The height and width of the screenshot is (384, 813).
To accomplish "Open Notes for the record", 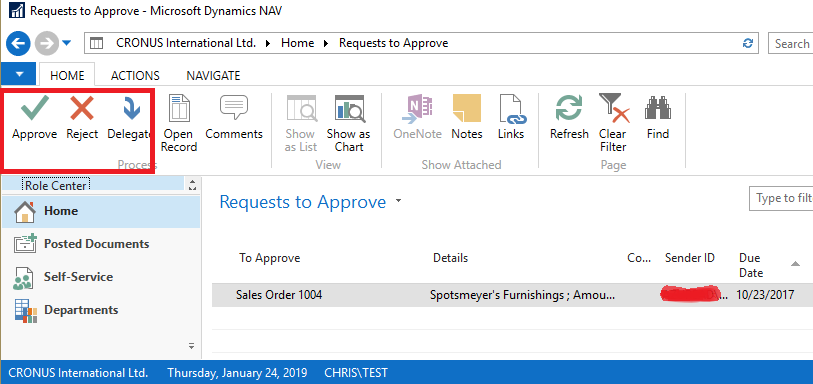I will click(467, 118).
